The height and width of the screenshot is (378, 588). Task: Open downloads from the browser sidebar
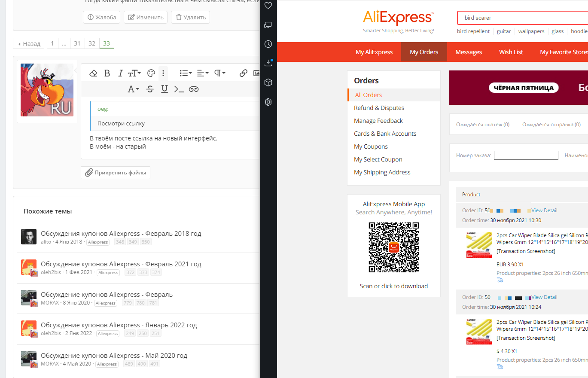pos(268,63)
